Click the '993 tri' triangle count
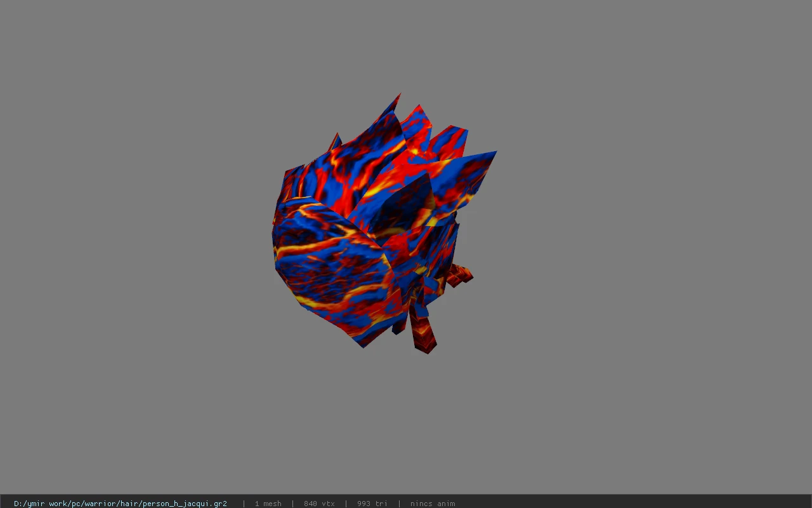Screen dimensions: 812x508 pos(372,504)
